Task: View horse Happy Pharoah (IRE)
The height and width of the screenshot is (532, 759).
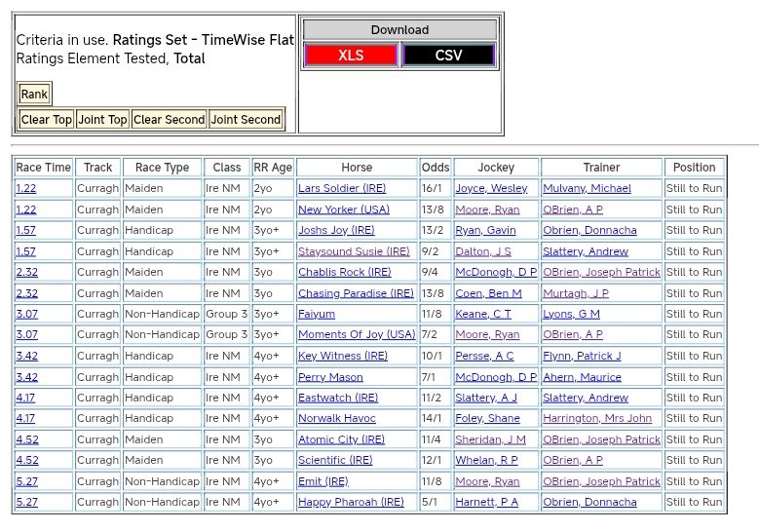Action: [x=351, y=503]
